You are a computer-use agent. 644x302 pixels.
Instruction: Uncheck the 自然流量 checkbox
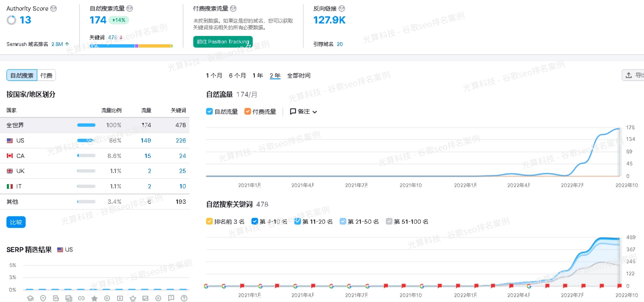click(209, 111)
